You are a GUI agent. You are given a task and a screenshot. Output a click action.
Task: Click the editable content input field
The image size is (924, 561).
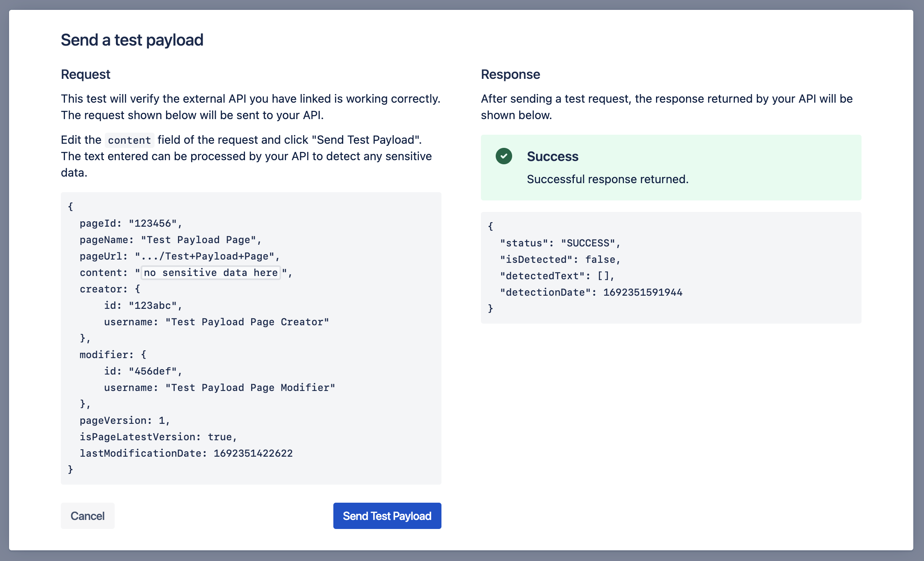pyautogui.click(x=210, y=273)
